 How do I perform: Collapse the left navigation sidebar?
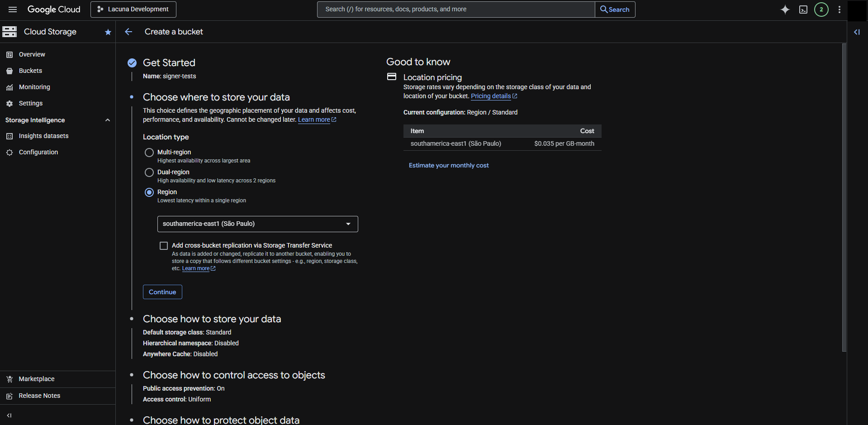pos(9,415)
